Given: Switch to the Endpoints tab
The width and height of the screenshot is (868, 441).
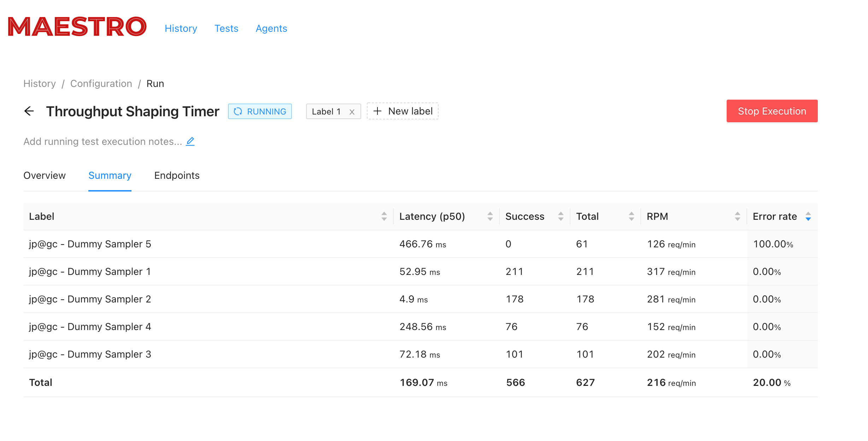Looking at the screenshot, I should click(x=177, y=175).
